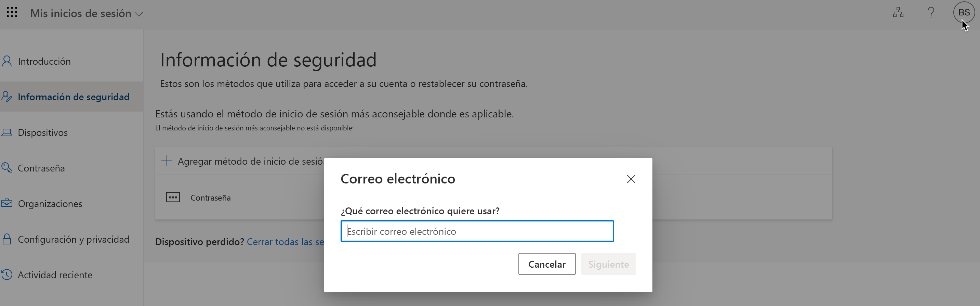This screenshot has width=980, height=306.
Task: Open the BS account avatar menu
Action: point(964,12)
